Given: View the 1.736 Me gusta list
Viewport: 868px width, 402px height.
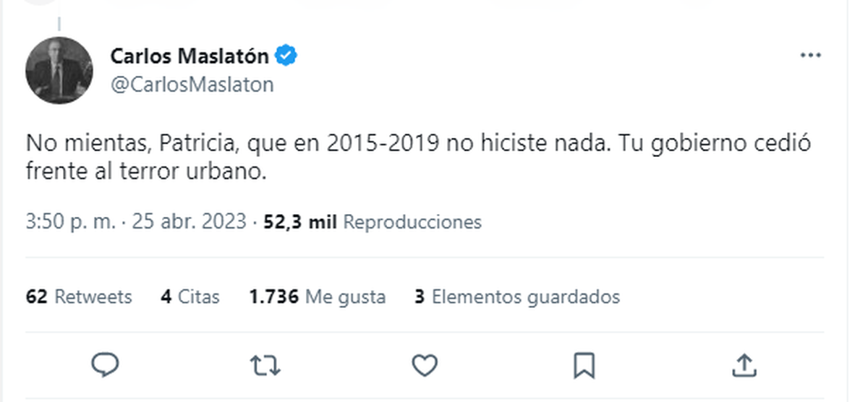Looking at the screenshot, I should [x=318, y=296].
